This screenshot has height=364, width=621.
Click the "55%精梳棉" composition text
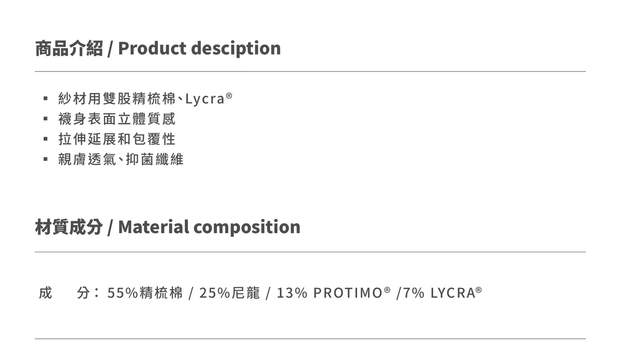[x=145, y=293]
